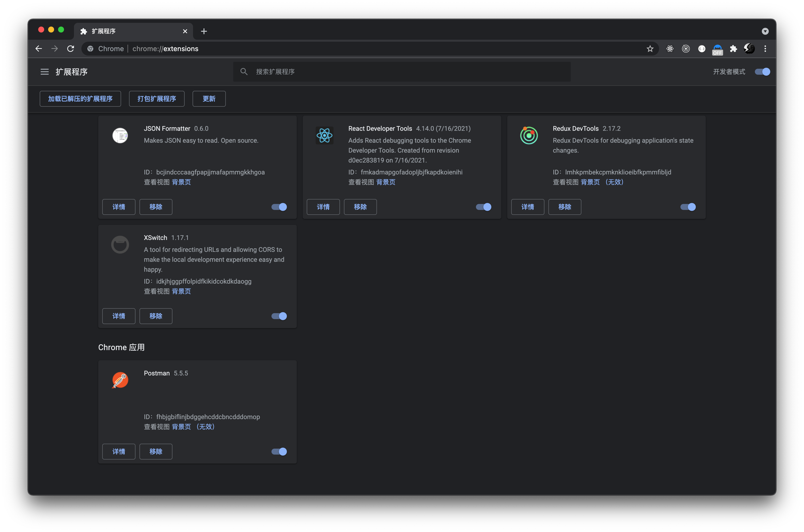Click the React Developer Tools toolbar icon
The width and height of the screenshot is (804, 532).
[x=670, y=49]
